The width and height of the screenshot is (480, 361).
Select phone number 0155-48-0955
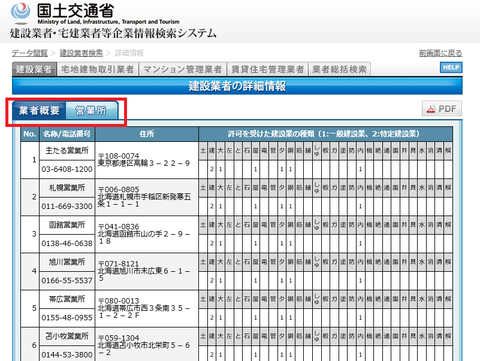[67, 318]
